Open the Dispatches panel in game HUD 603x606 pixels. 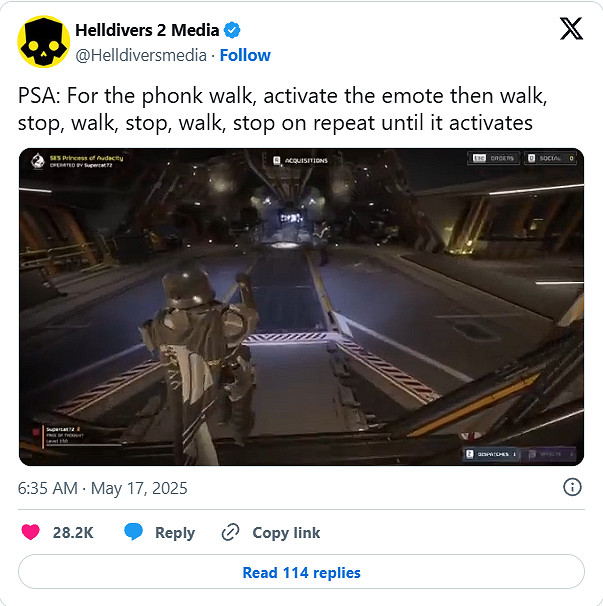tap(491, 454)
